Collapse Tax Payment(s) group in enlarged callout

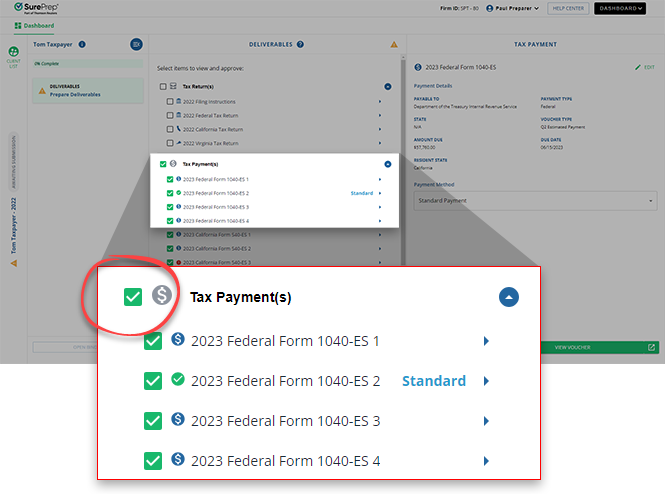click(509, 297)
